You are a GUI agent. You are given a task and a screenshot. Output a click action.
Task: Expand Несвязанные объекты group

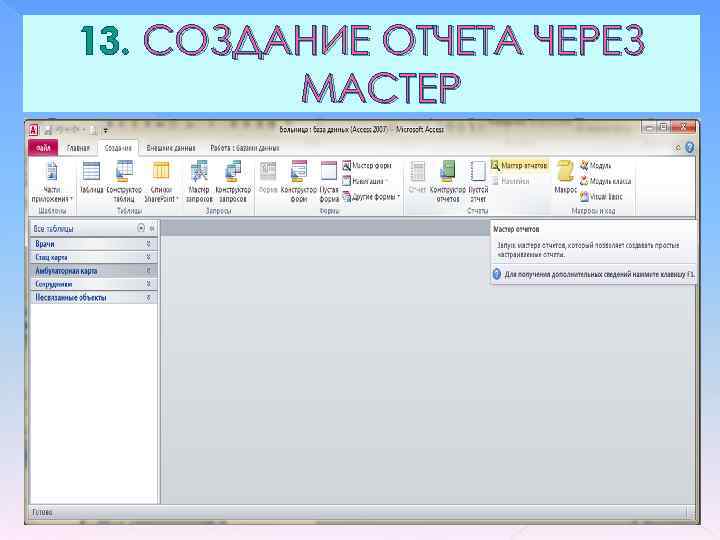click(x=148, y=298)
